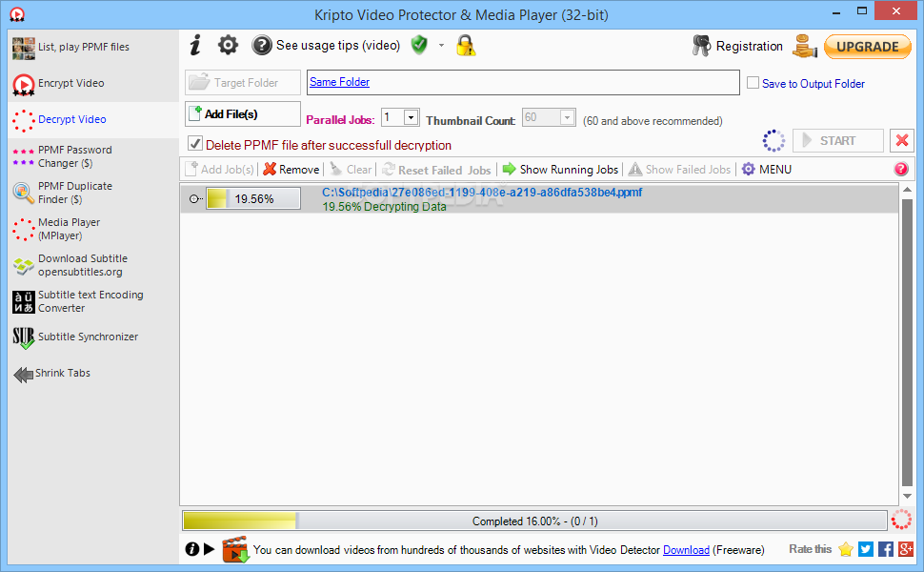Viewport: 924px width, 572px height.
Task: Click the Registration keys icon
Action: (x=701, y=46)
